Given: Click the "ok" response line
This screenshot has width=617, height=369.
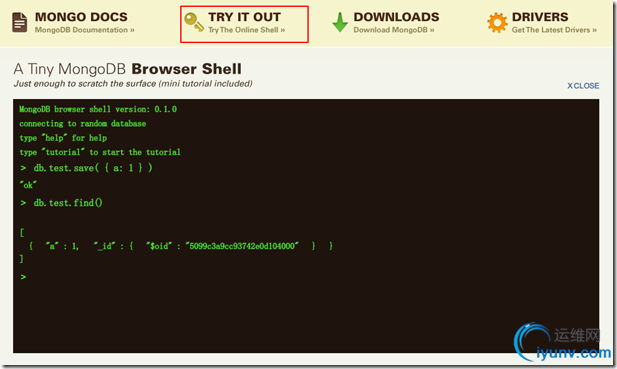Looking at the screenshot, I should point(28,185).
